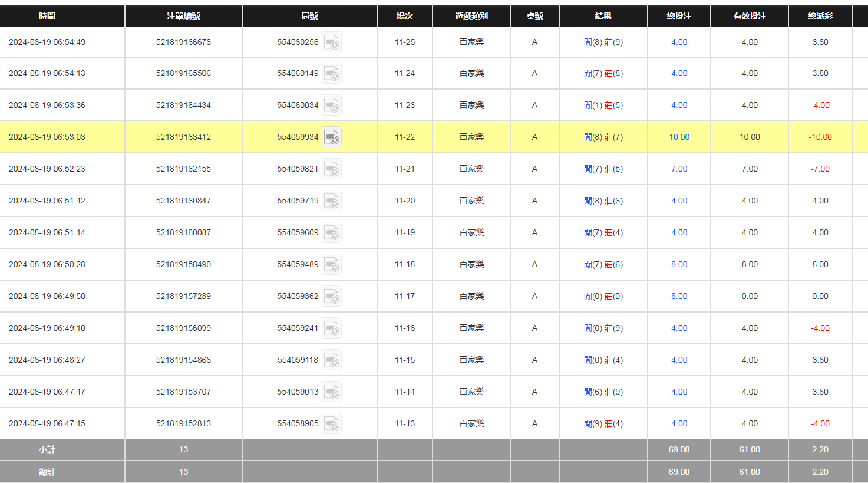Screen dimensions: 868x483
Task: Open replay icon for round 554059013
Action: coord(331,392)
